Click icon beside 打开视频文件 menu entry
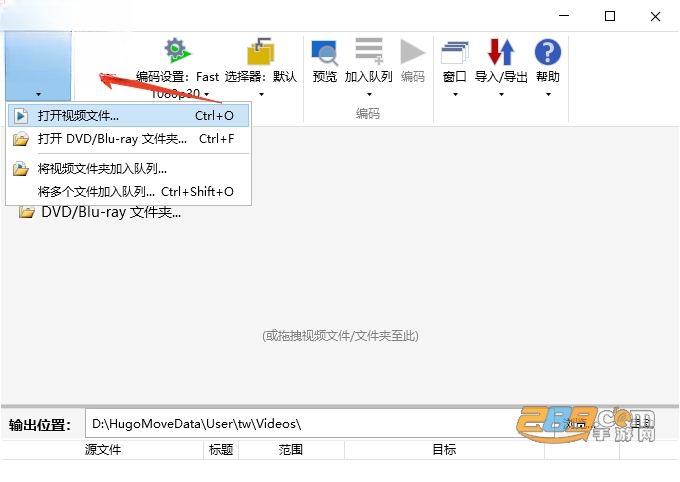The height and width of the screenshot is (482, 680). (20, 116)
